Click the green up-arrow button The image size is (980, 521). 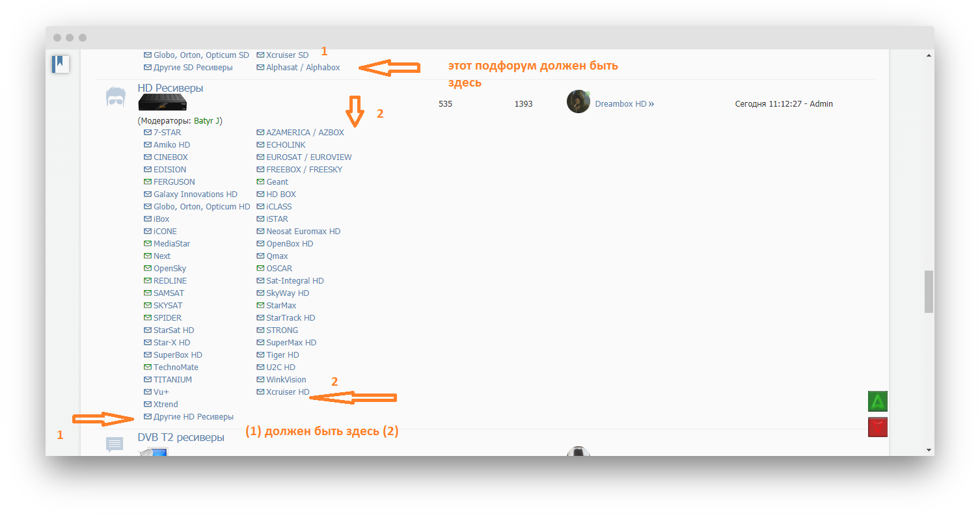[878, 402]
